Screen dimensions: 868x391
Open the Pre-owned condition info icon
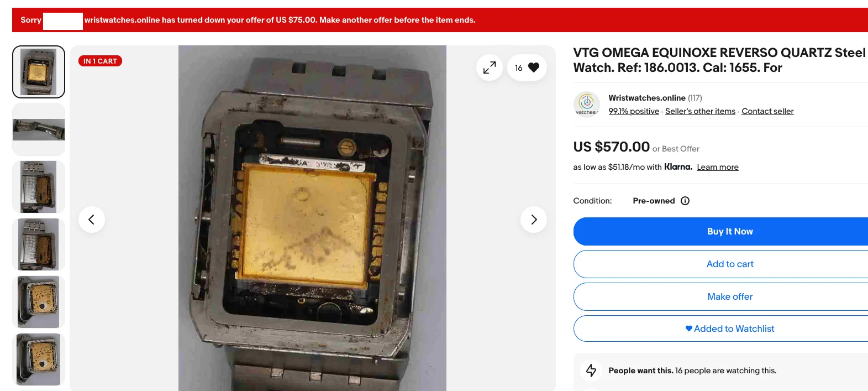click(x=685, y=201)
